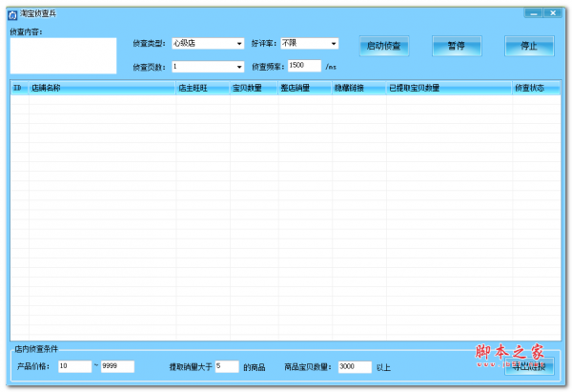Export links with the 导出链接 button

tap(529, 366)
